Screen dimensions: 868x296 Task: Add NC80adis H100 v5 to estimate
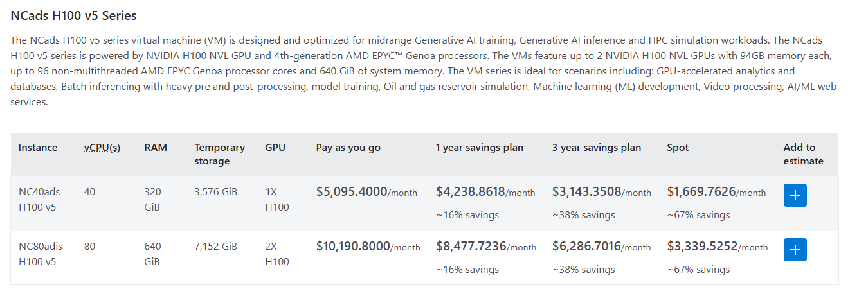pyautogui.click(x=795, y=250)
